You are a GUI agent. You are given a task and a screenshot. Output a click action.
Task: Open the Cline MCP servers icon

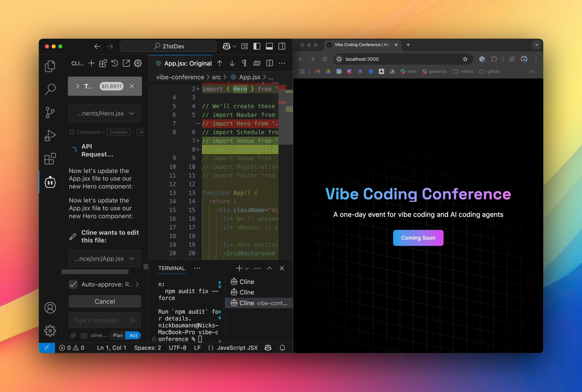point(103,63)
